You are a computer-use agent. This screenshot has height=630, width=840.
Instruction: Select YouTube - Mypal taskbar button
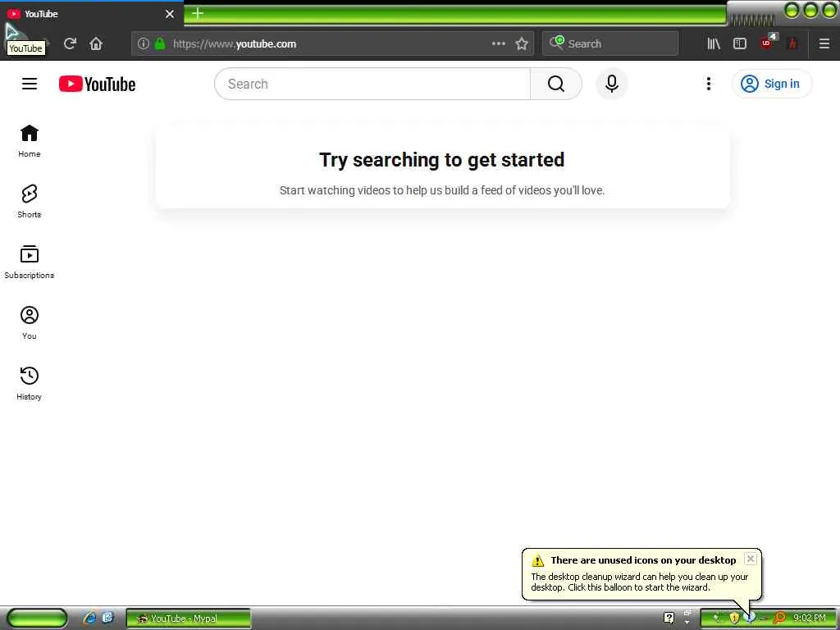(x=188, y=619)
